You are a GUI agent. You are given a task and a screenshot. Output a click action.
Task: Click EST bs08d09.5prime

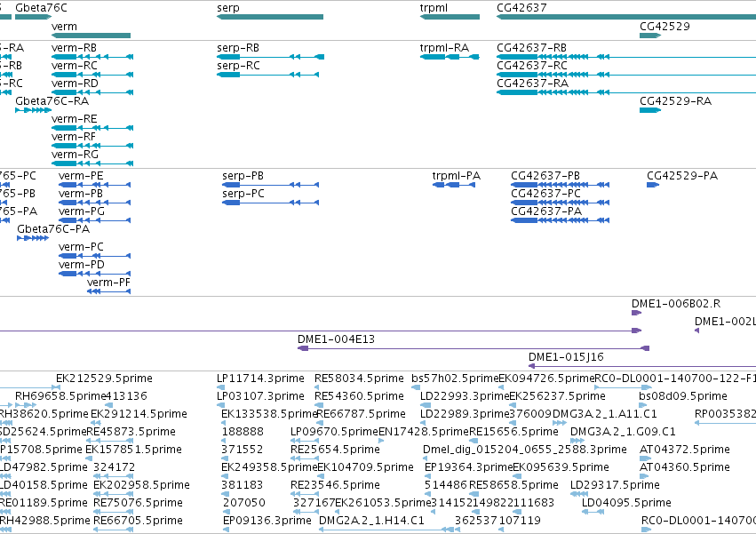coord(683,396)
